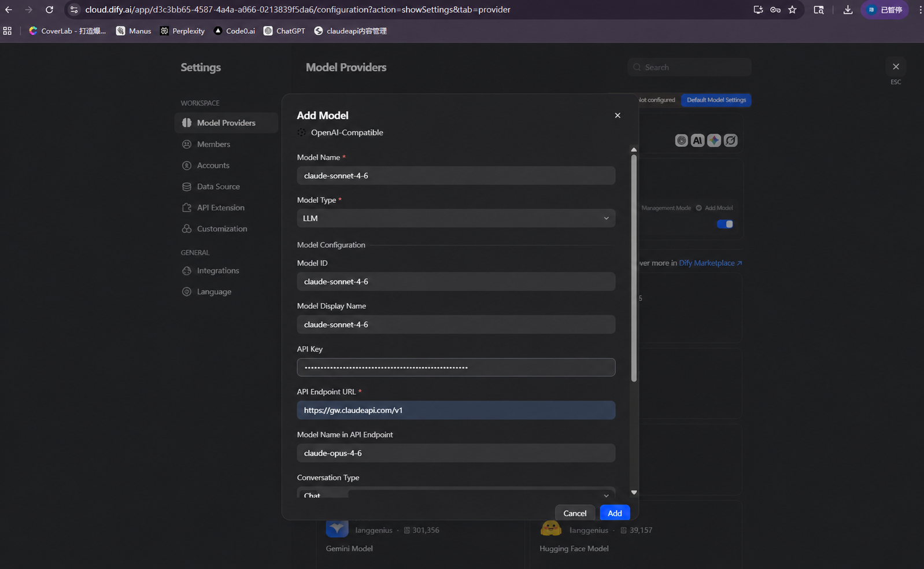Open the Conversation Type dropdown
Screen dimensions: 924x569
tap(456, 493)
